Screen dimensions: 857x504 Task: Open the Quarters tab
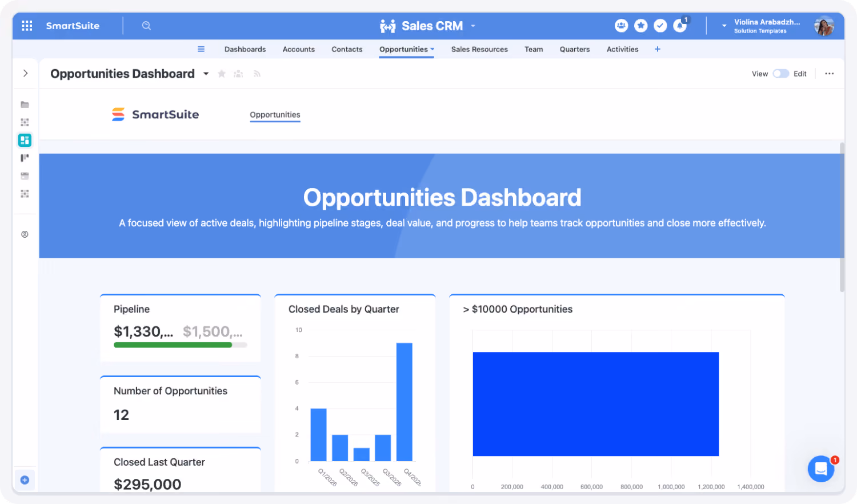(575, 49)
